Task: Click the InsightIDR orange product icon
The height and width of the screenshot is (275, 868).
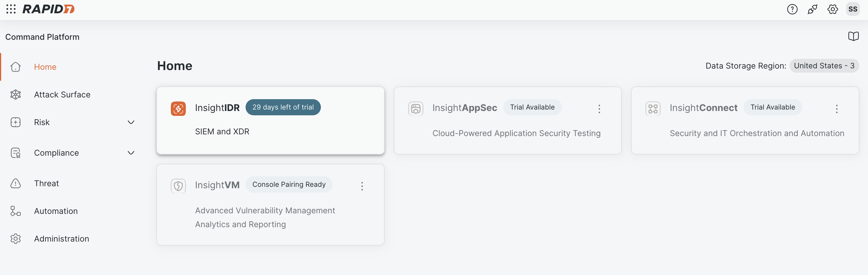Action: (x=178, y=108)
